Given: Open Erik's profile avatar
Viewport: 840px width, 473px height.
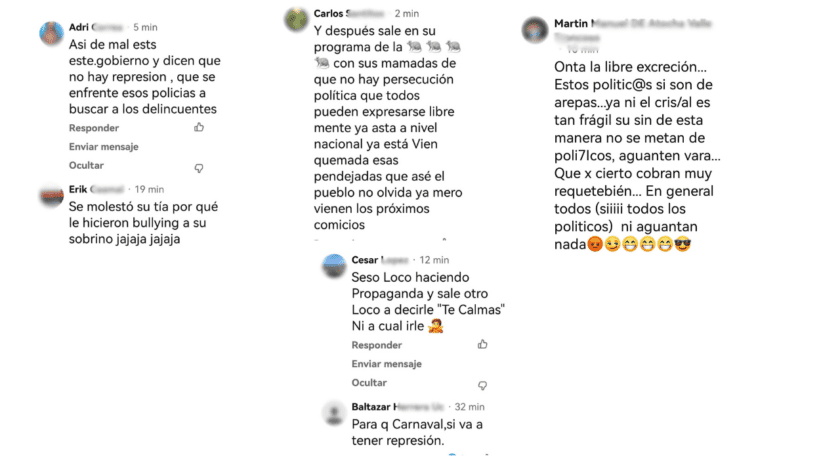Looking at the screenshot, I should point(52,196).
